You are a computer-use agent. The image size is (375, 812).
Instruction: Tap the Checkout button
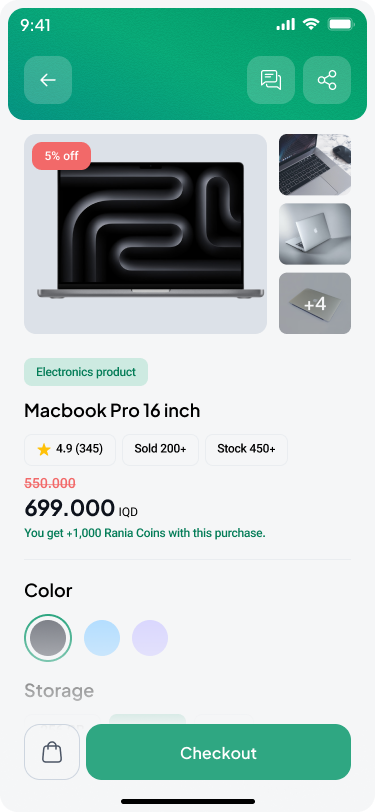pos(218,752)
